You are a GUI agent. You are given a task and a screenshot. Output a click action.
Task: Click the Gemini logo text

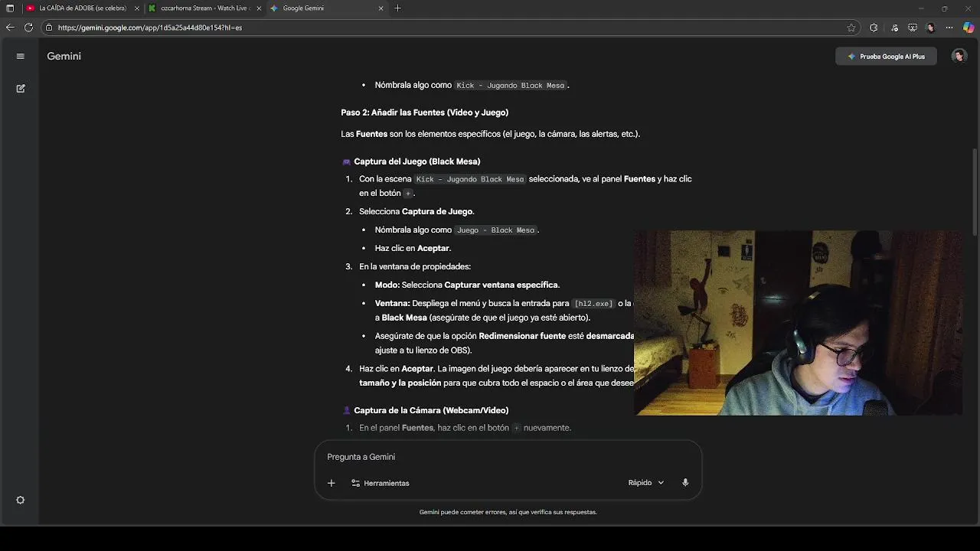pos(64,56)
